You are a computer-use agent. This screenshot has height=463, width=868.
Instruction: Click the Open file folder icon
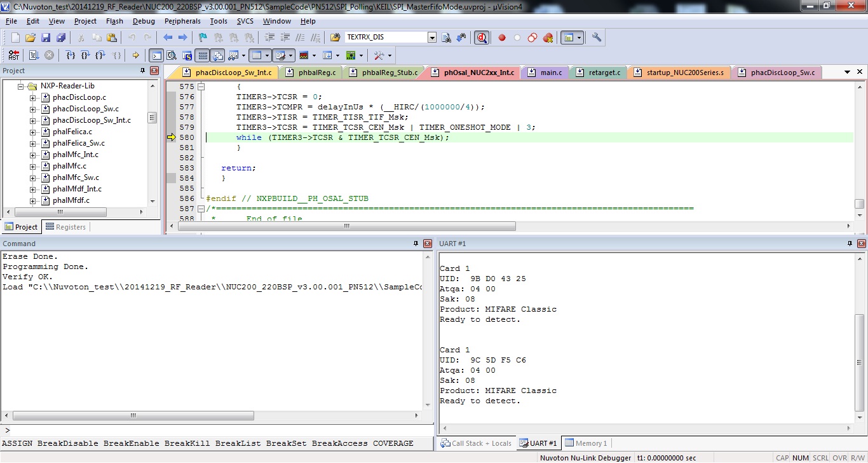30,38
